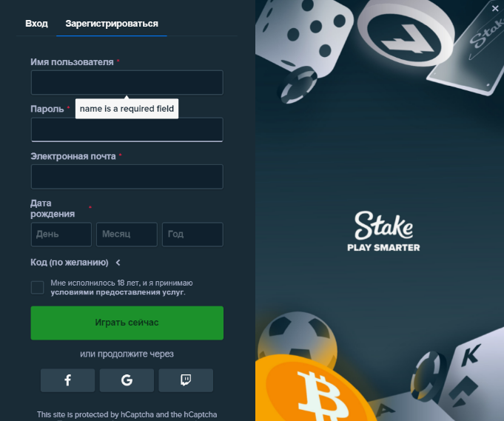Select the День day field
Image resolution: width=504 pixels, height=421 pixels.
point(61,235)
